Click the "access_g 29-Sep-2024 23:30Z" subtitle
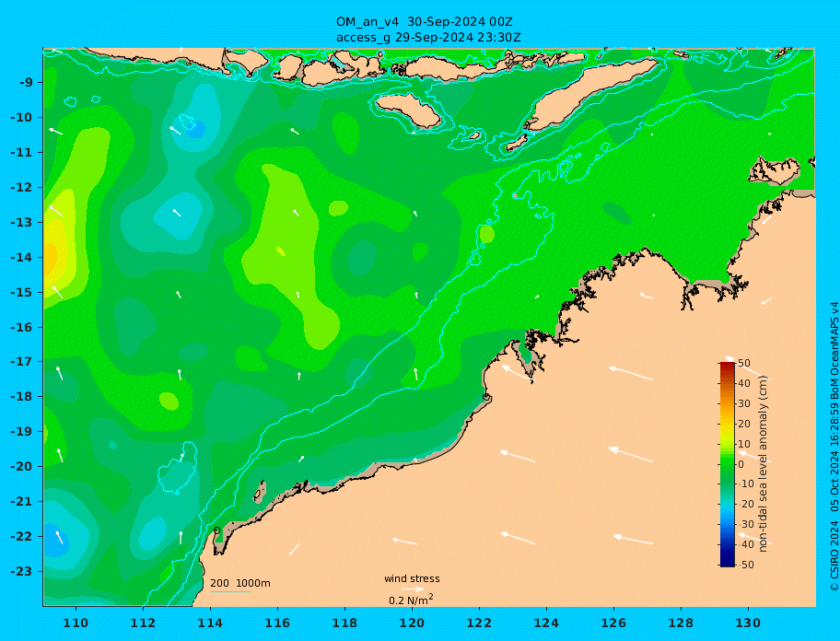 (428, 38)
